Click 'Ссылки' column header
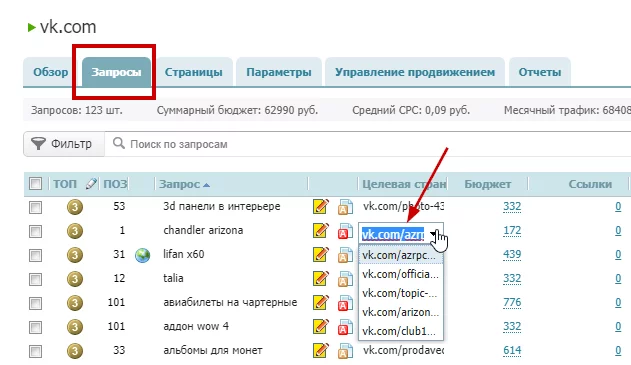 (x=590, y=184)
